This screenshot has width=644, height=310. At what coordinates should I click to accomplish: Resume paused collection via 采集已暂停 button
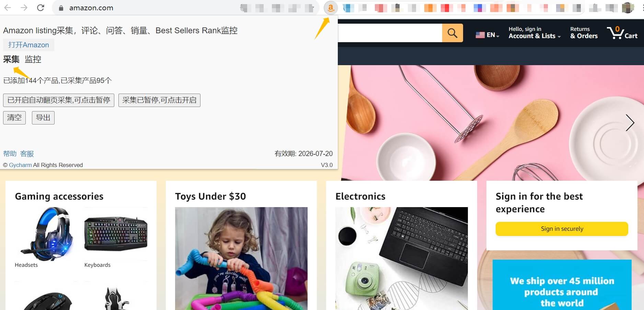click(159, 100)
